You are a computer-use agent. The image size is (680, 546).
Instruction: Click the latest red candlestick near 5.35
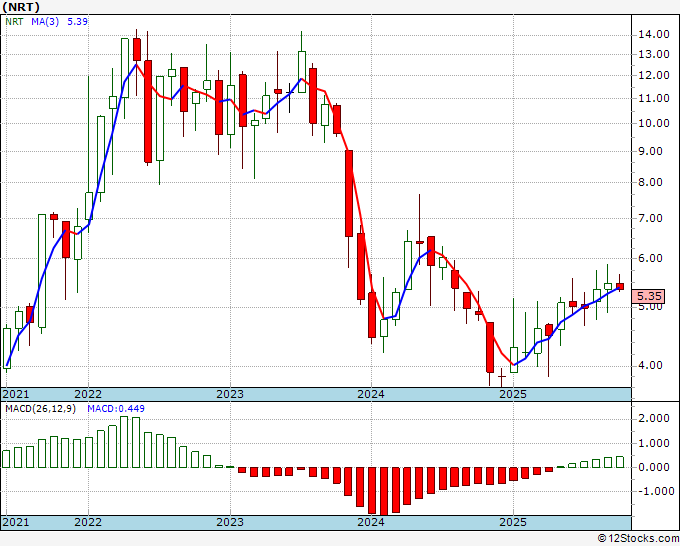coord(620,286)
